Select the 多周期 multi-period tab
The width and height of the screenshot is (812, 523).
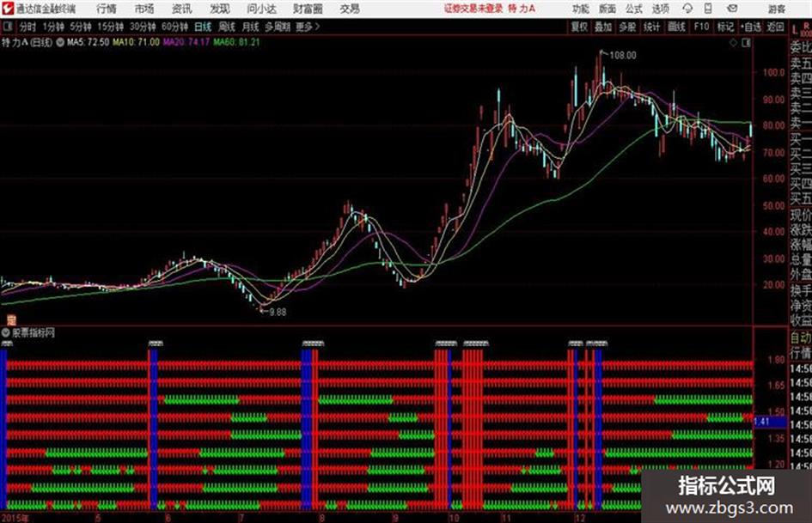click(x=278, y=27)
